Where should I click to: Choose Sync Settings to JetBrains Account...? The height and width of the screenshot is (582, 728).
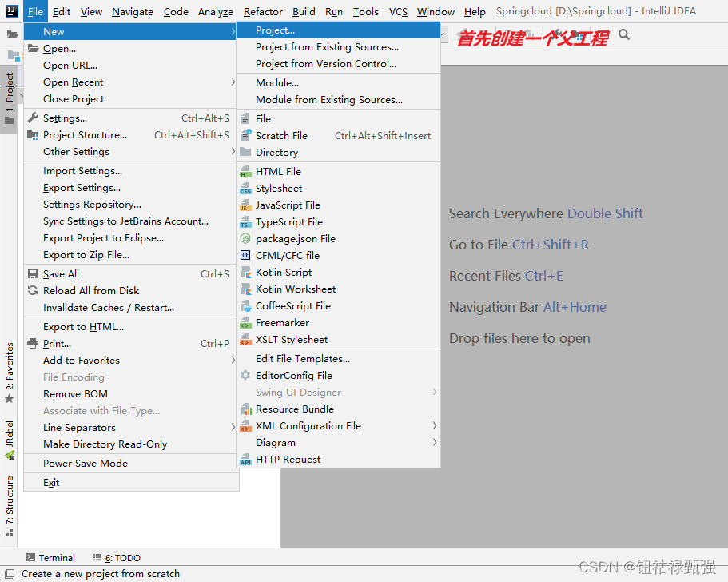pyautogui.click(x=130, y=221)
